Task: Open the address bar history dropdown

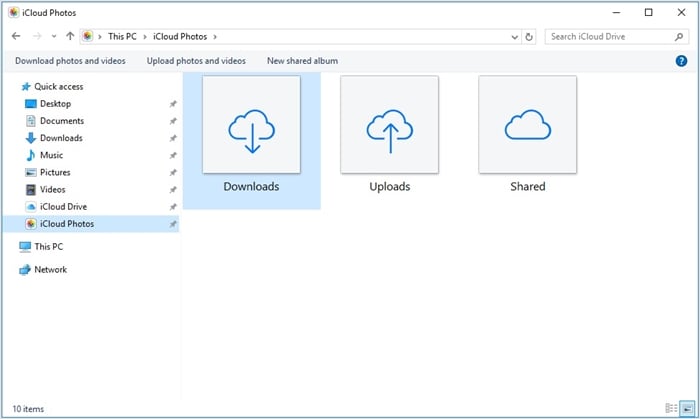Action: coord(515,37)
